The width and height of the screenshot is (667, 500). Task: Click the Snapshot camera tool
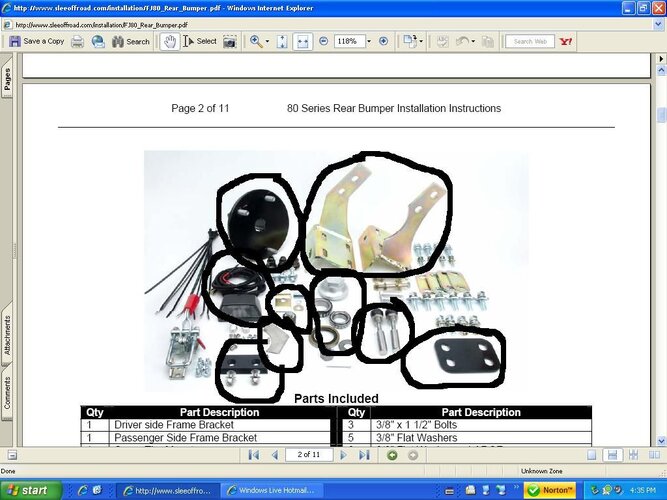[x=230, y=41]
